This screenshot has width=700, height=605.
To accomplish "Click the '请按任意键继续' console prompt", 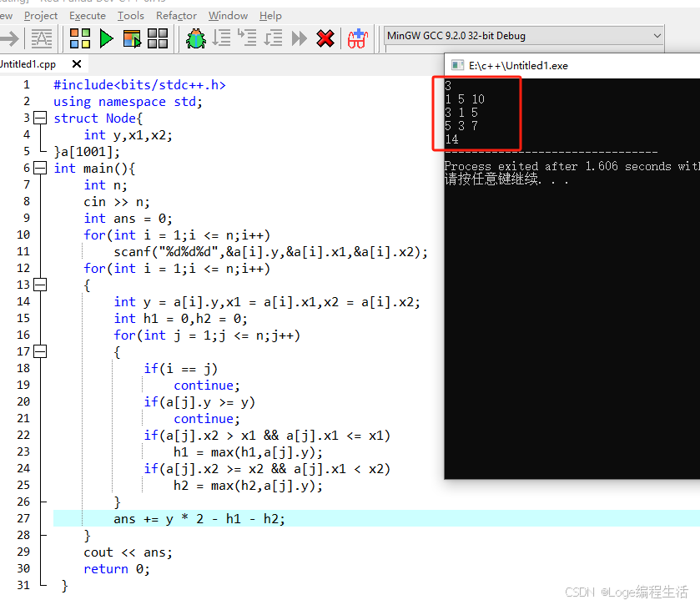I will point(492,179).
